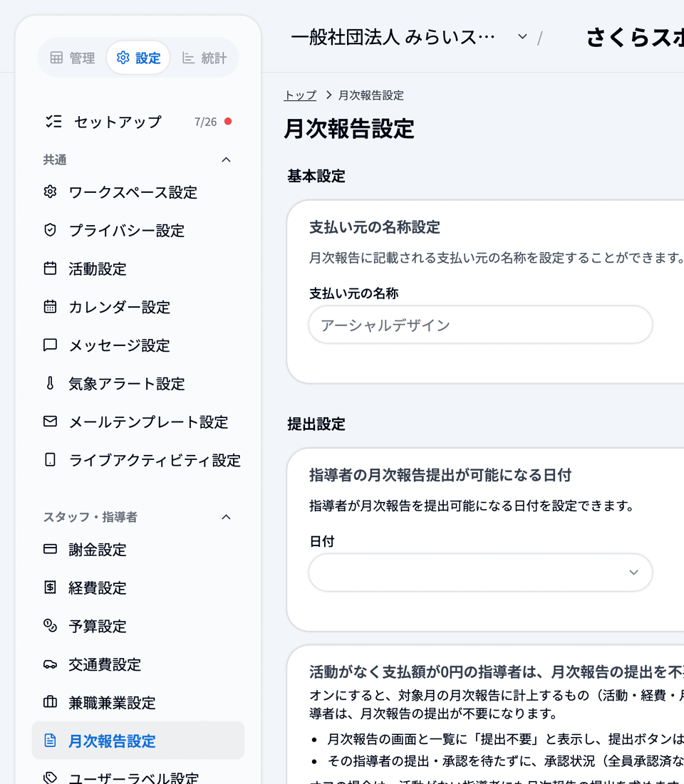
Task: Click the speech bubble icon for メッセージ設定
Action: (50, 345)
